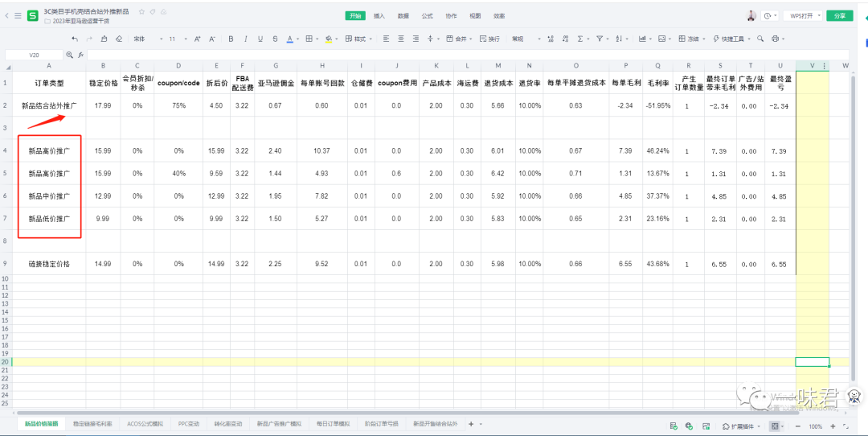868x436 pixels.
Task: Select the Format Painter icon
Action: [x=104, y=39]
